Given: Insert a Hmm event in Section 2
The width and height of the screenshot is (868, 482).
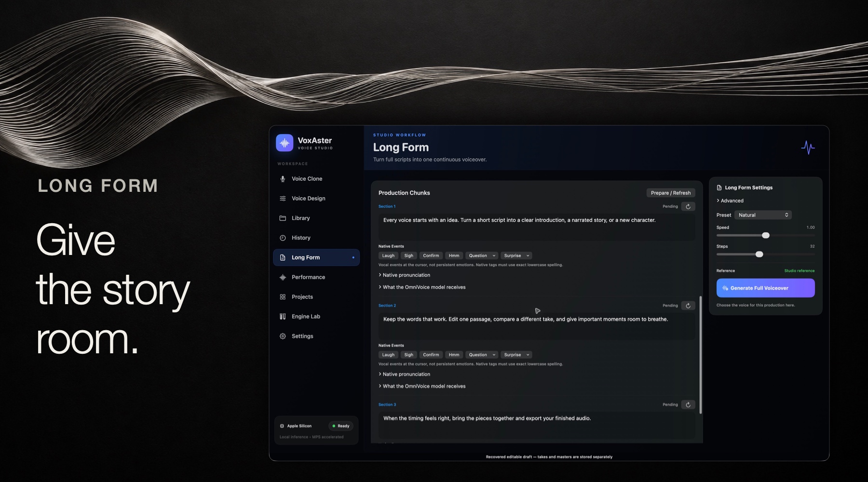Looking at the screenshot, I should (454, 355).
